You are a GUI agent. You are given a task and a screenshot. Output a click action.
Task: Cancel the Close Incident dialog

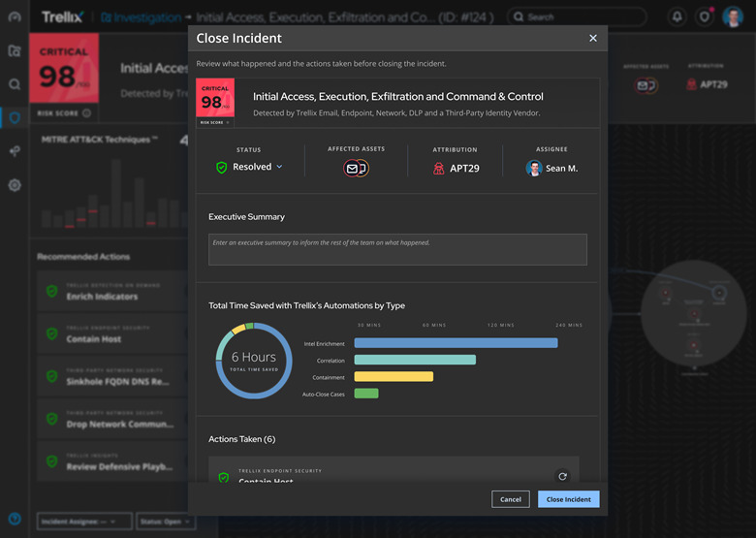510,499
